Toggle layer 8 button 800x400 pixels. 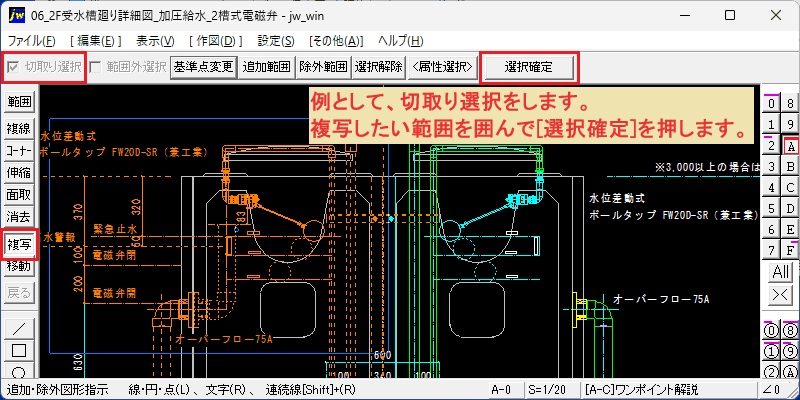[790, 104]
